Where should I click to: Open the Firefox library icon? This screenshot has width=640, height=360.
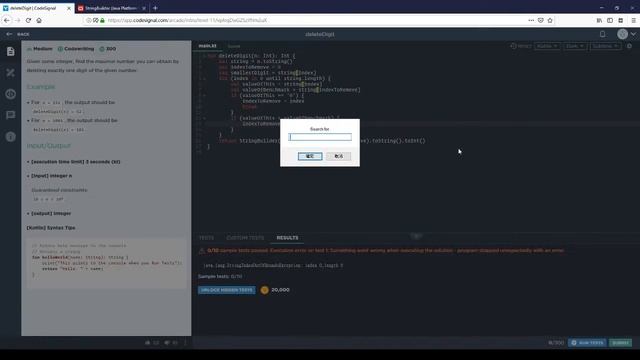tap(599, 20)
